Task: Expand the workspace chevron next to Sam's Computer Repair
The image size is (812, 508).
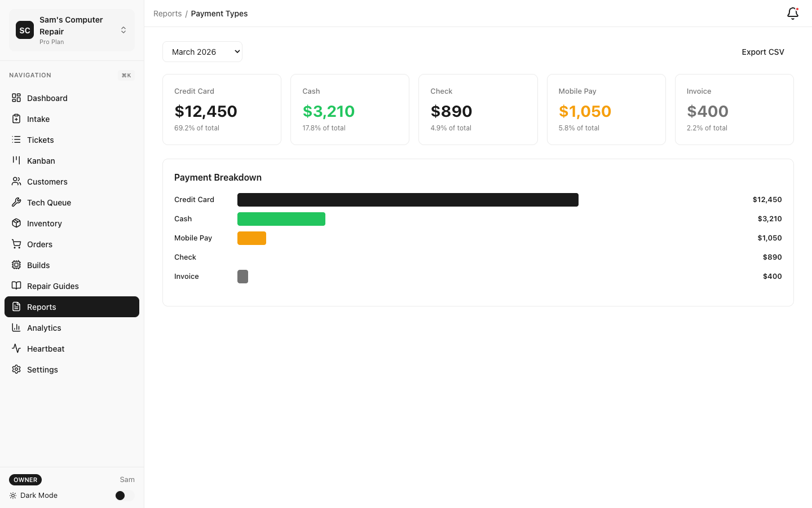Action: 123,30
